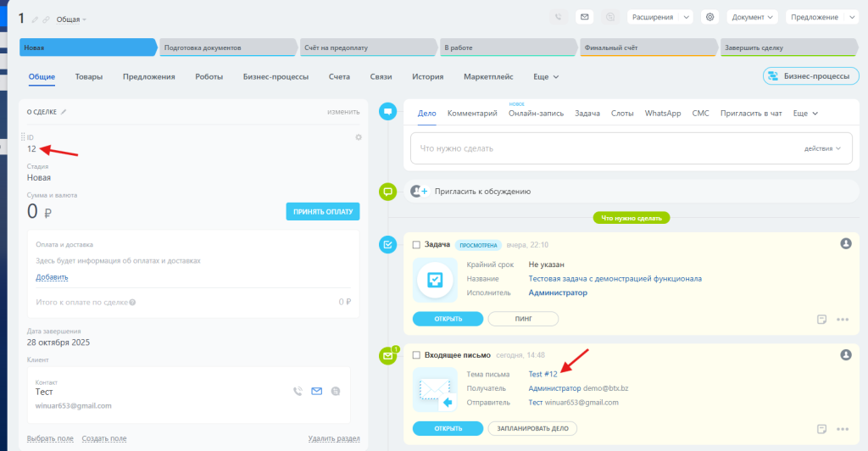The image size is (868, 451).
Task: Tick the Входящее письмо checkbox
Action: pos(416,354)
